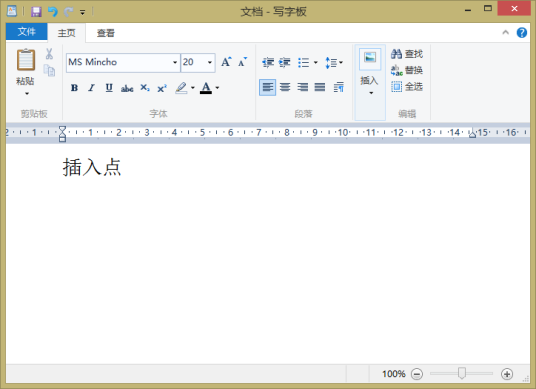Viewport: 536px width, 389px height.
Task: Open the highlight color dropdown arrow
Action: 193,88
